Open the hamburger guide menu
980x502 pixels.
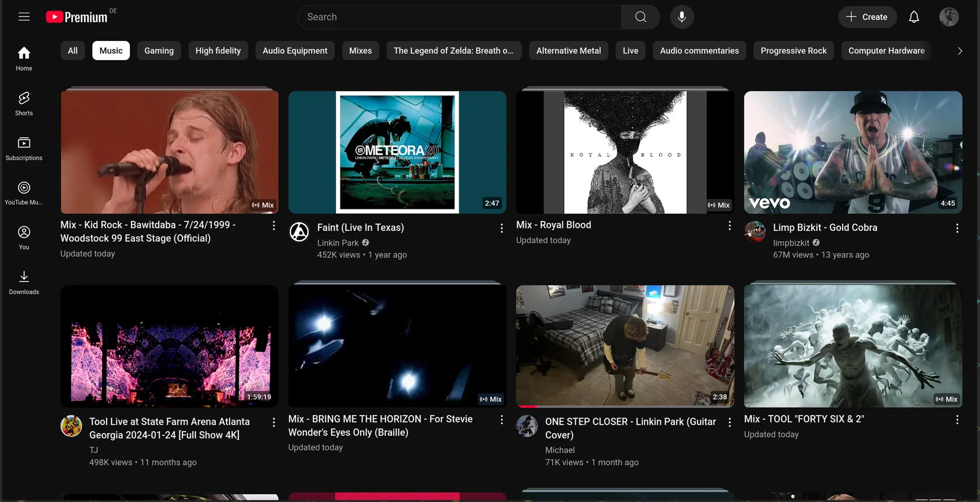tap(24, 17)
